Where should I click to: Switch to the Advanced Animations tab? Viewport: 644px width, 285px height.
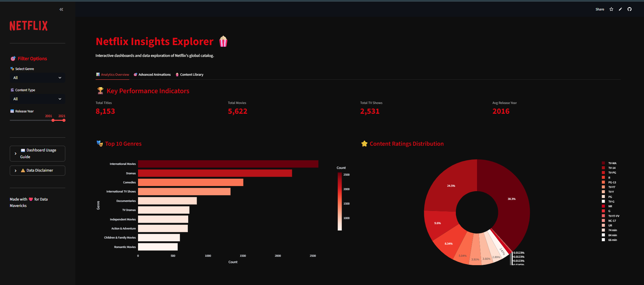[x=152, y=75]
